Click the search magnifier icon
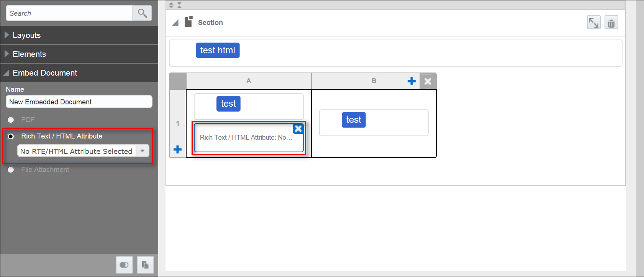The height and width of the screenshot is (277, 644). [142, 13]
